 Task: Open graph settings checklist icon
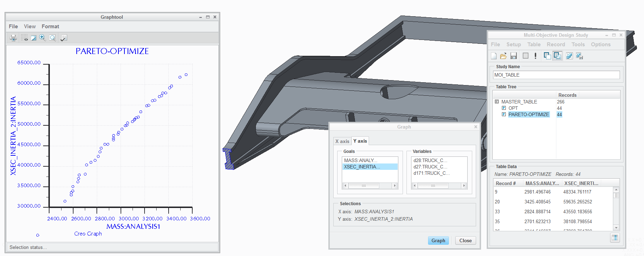pos(64,38)
